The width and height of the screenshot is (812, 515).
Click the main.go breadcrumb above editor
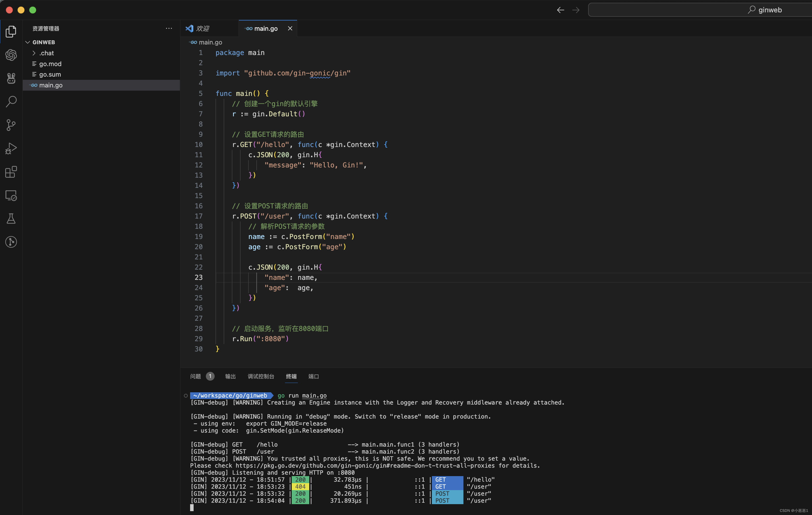click(x=210, y=42)
